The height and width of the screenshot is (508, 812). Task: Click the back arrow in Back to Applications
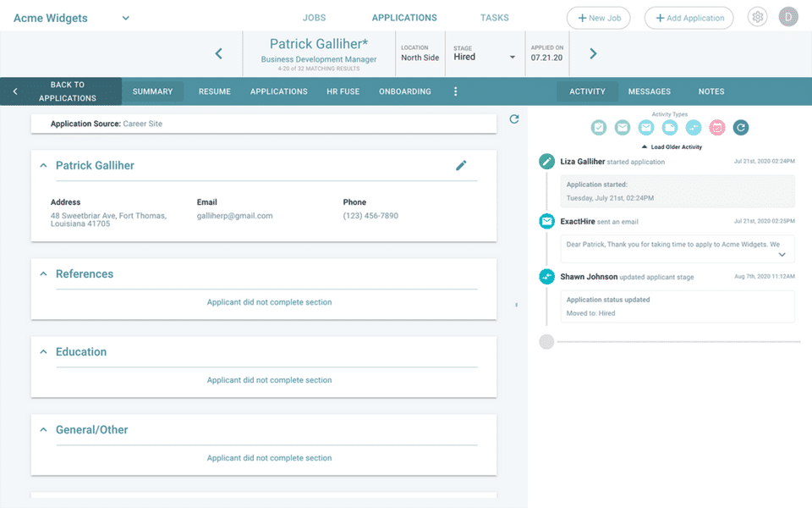(x=15, y=91)
